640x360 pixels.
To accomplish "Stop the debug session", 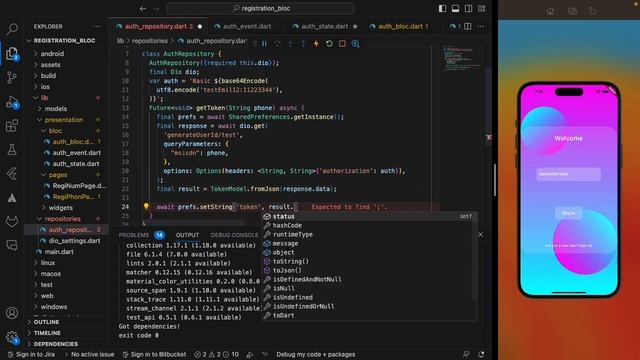I will pos(342,44).
